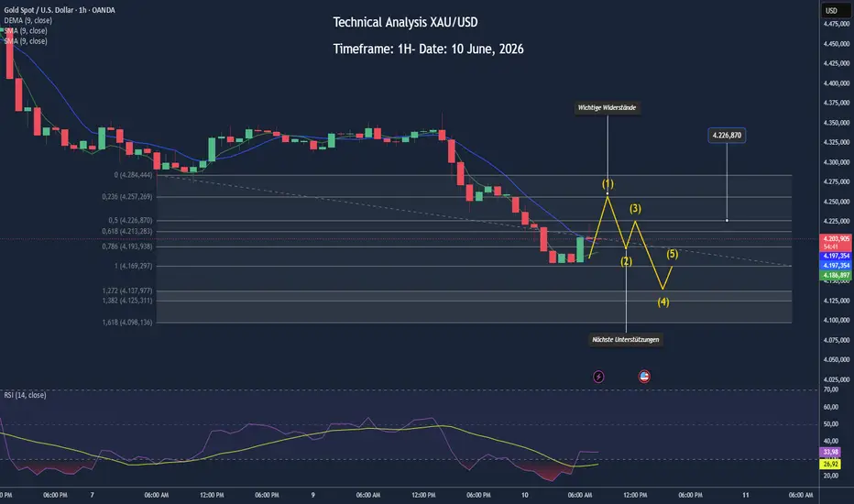Select the 'Nächste Unterstützungen' callout label
The height and width of the screenshot is (504, 854).
[x=625, y=339]
